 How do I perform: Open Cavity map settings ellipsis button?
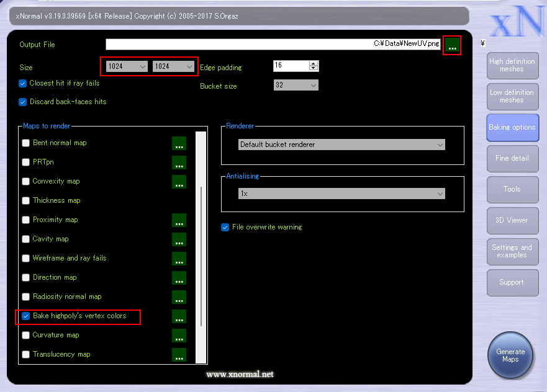(x=179, y=239)
